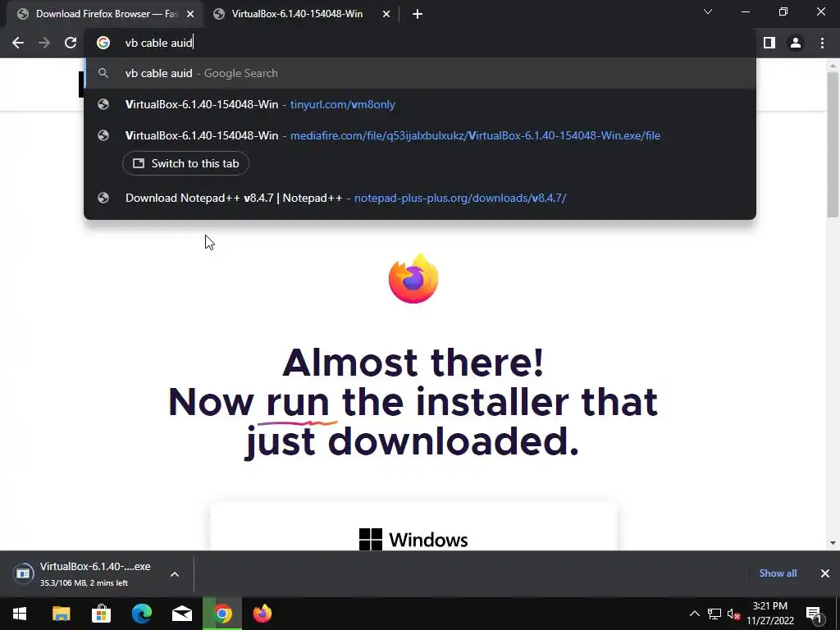This screenshot has height=630, width=840.
Task: Open the clock showing 3:21 PM
Action: click(x=769, y=614)
